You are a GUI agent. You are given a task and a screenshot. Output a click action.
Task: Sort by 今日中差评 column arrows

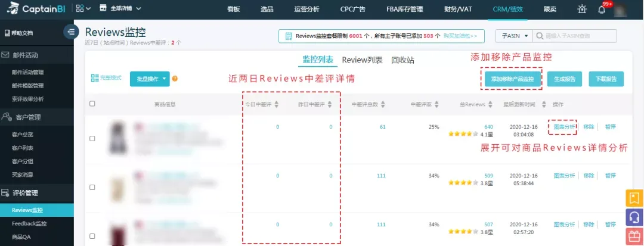(x=277, y=105)
